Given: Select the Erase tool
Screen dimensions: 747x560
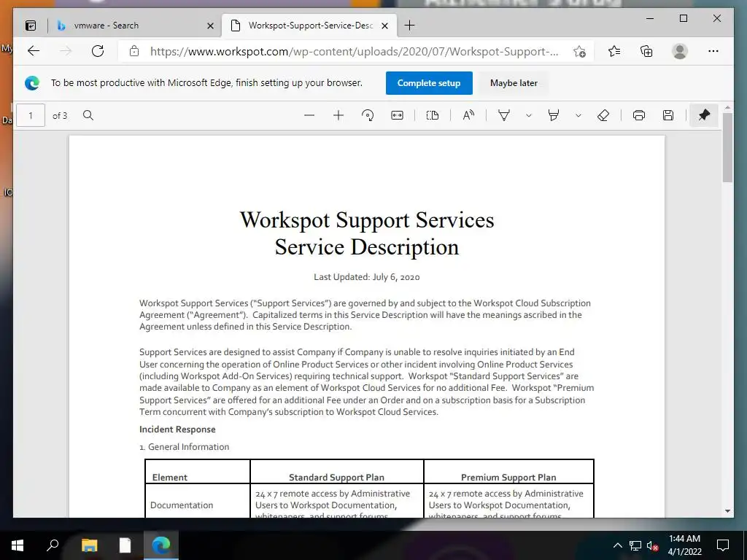Looking at the screenshot, I should click(603, 115).
